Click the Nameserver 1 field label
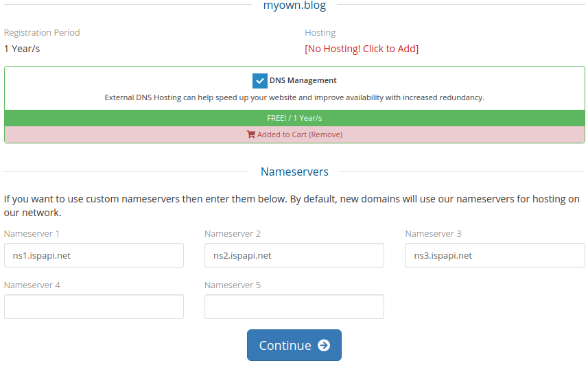 [32, 234]
